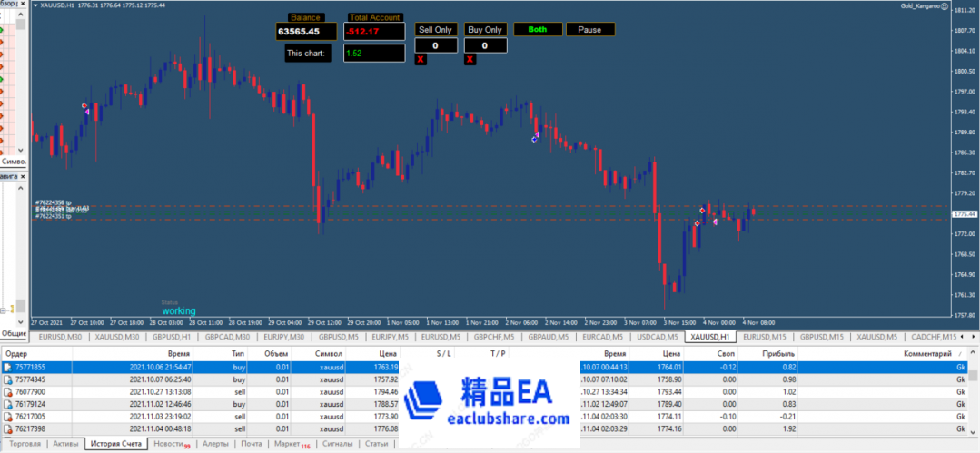This screenshot has width=980, height=453.
Task: Click the red X under Buy Only
Action: click(470, 60)
